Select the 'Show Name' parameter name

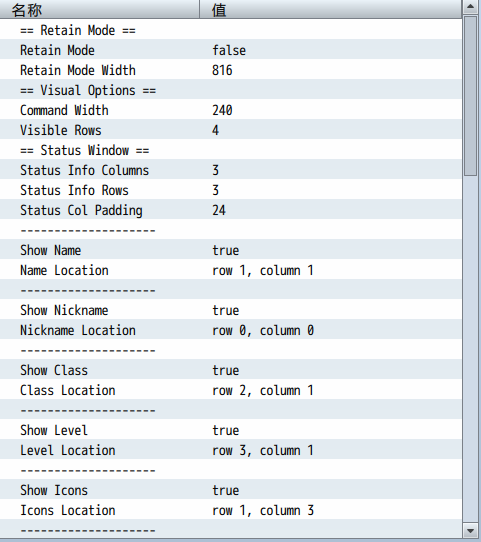pos(50,251)
